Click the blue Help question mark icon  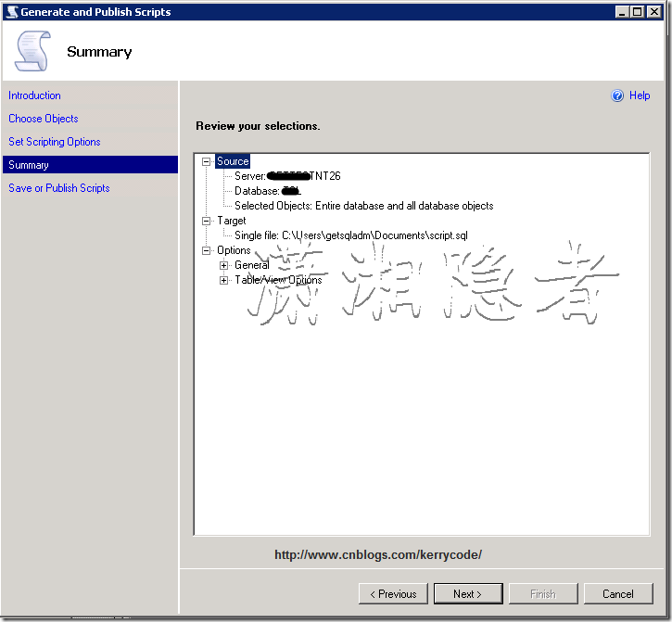(x=618, y=95)
